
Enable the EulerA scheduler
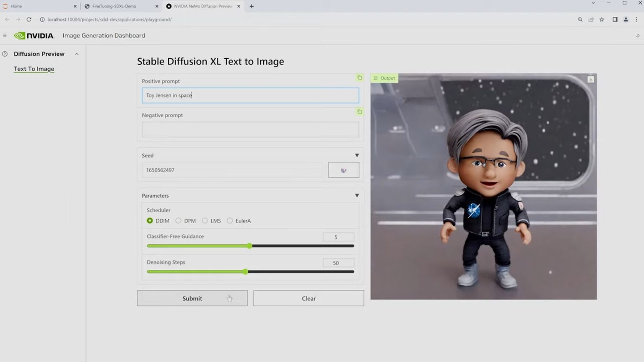tap(230, 220)
